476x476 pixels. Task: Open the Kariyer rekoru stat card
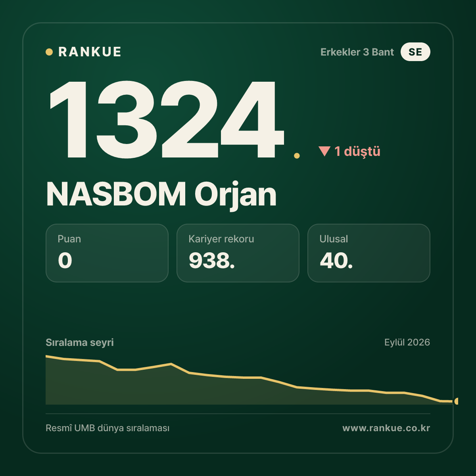[x=238, y=253]
